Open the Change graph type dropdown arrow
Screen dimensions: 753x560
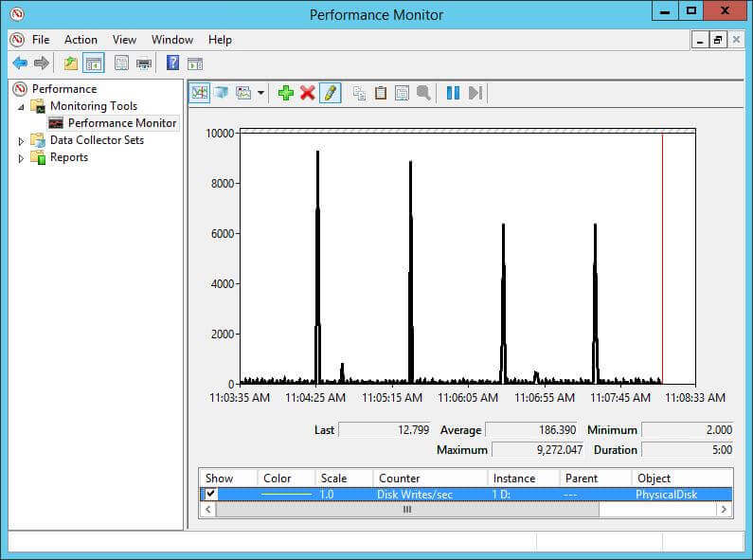pos(260,93)
